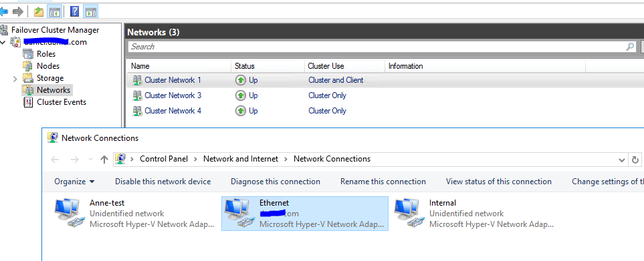This screenshot has width=644, height=261.
Task: Toggle the Show/Hide Action Pane toolbar icon
Action: coord(91,11)
